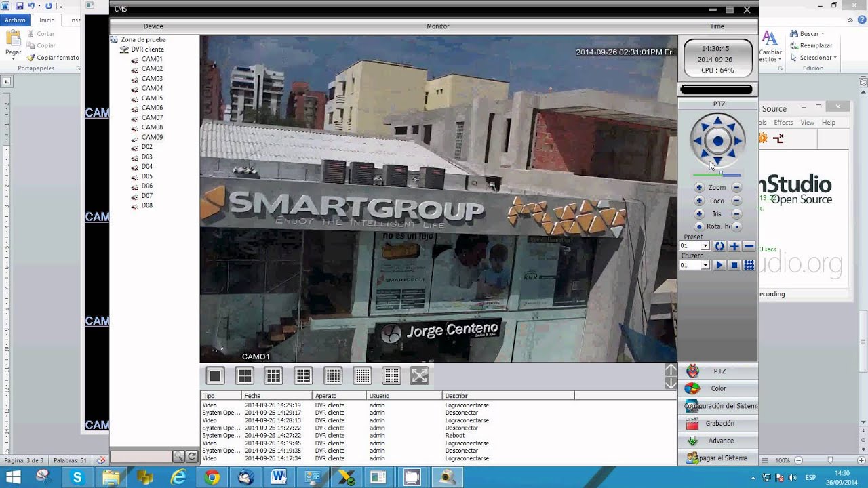
Task: Sort log by Fecha column header
Action: 277,396
